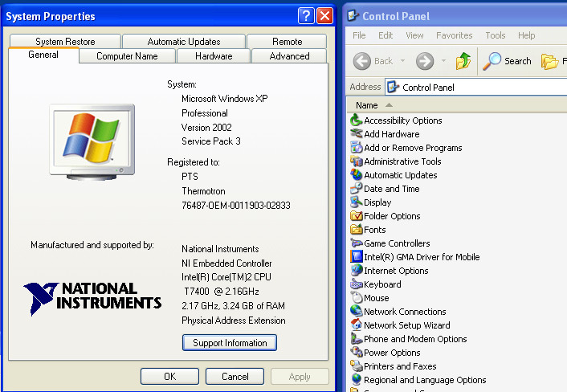Click the 'Thermotron' registered owner text
This screenshot has width=567, height=392.
point(203,191)
